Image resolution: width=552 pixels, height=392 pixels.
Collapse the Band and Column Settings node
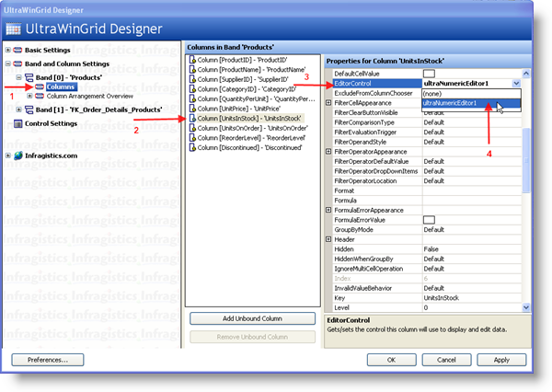point(7,63)
